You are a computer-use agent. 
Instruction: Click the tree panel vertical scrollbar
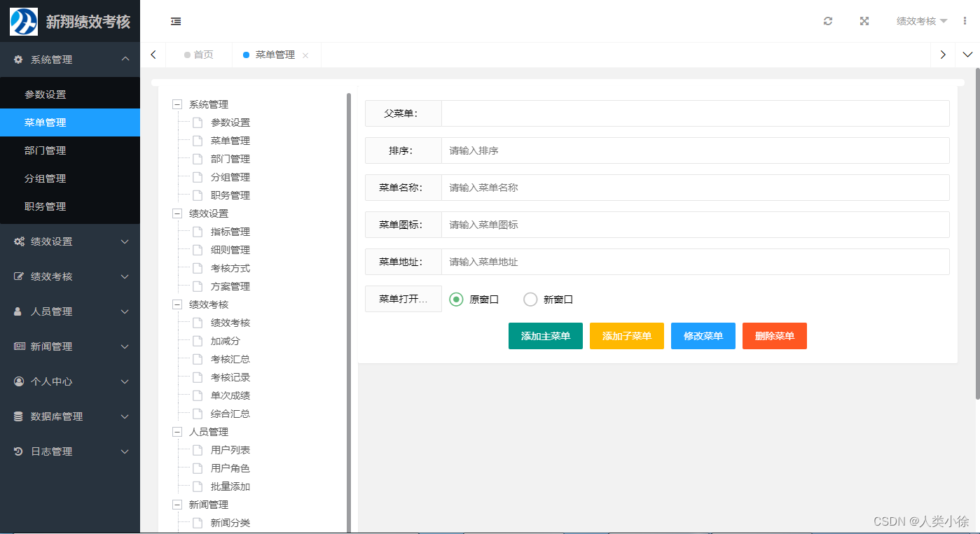tap(349, 311)
